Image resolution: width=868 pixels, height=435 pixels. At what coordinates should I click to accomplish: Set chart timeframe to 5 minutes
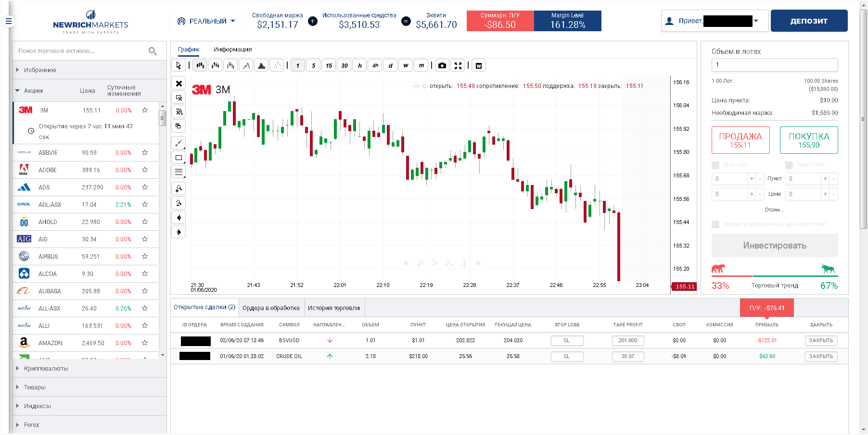coord(313,65)
